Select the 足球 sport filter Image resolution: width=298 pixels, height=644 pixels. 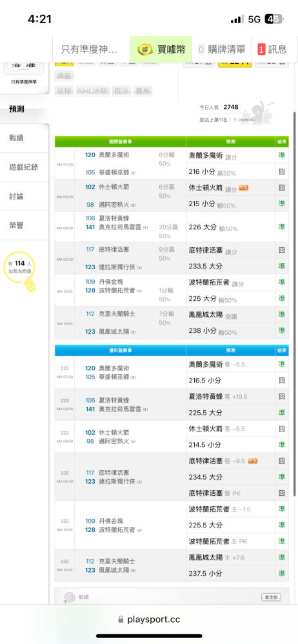pyautogui.click(x=65, y=91)
